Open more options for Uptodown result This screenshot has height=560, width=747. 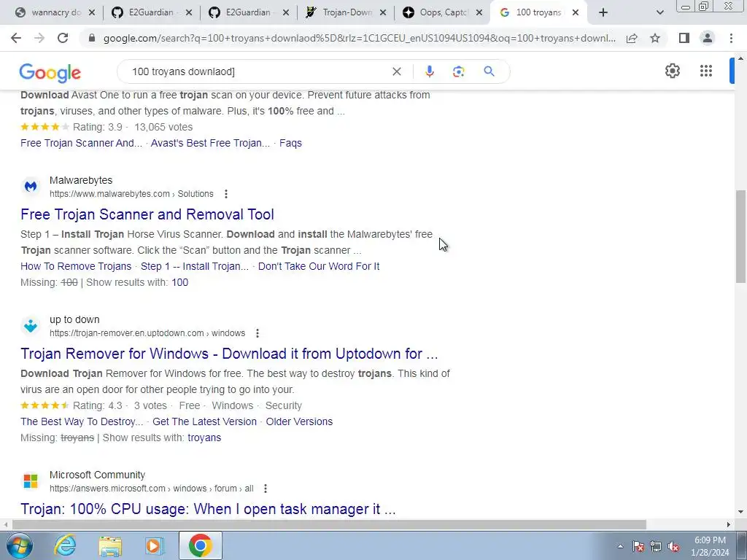coord(258,332)
